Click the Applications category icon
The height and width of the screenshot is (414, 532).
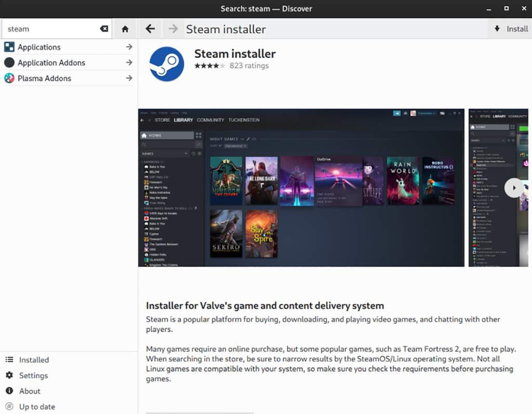(x=9, y=47)
